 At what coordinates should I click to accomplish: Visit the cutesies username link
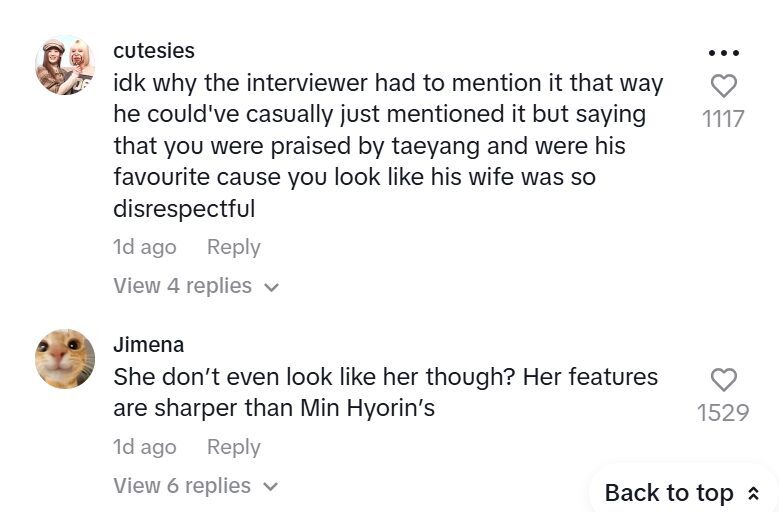pyautogui.click(x=154, y=50)
